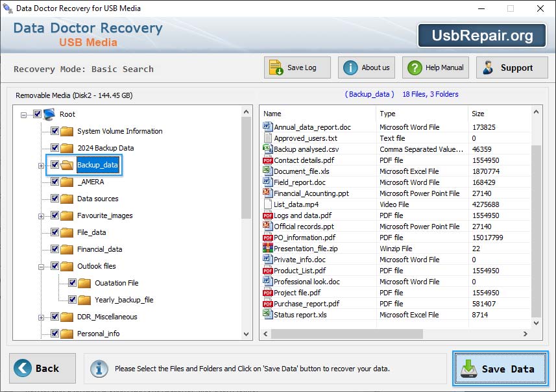The image size is (556, 392).
Task: Click the Status report.xls Excel icon
Action: (267, 314)
